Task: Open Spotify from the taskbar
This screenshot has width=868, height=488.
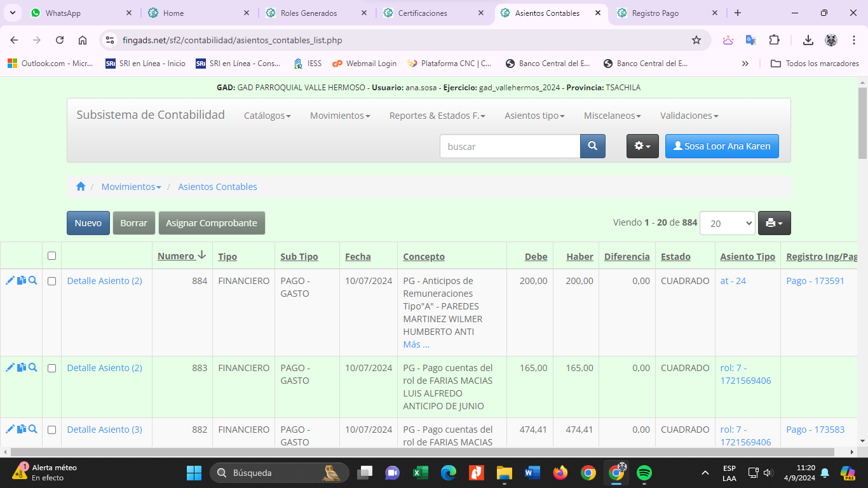Action: pos(644,473)
